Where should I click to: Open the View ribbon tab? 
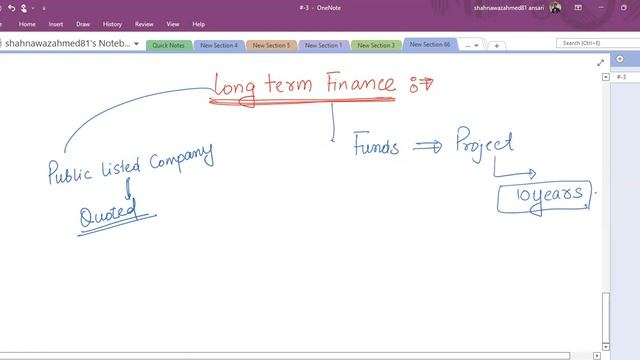click(173, 24)
